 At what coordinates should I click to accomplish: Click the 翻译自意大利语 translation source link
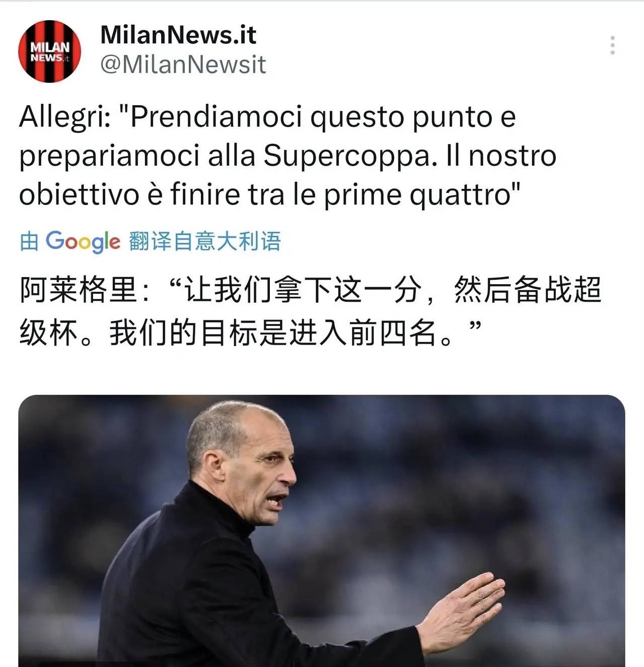(x=205, y=241)
